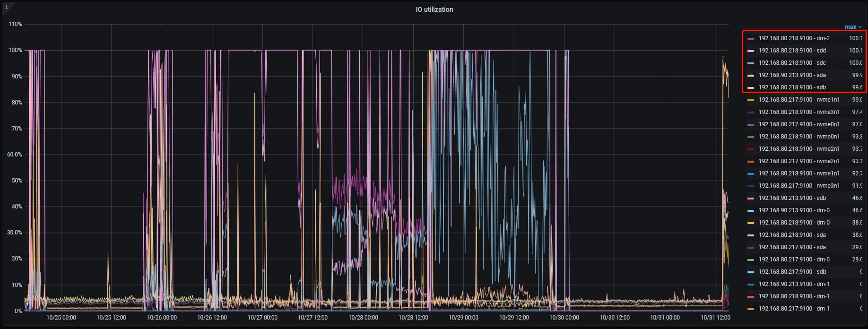Click the 10/30 00:00 x-axis label
868x329 pixels.
pyautogui.click(x=564, y=318)
